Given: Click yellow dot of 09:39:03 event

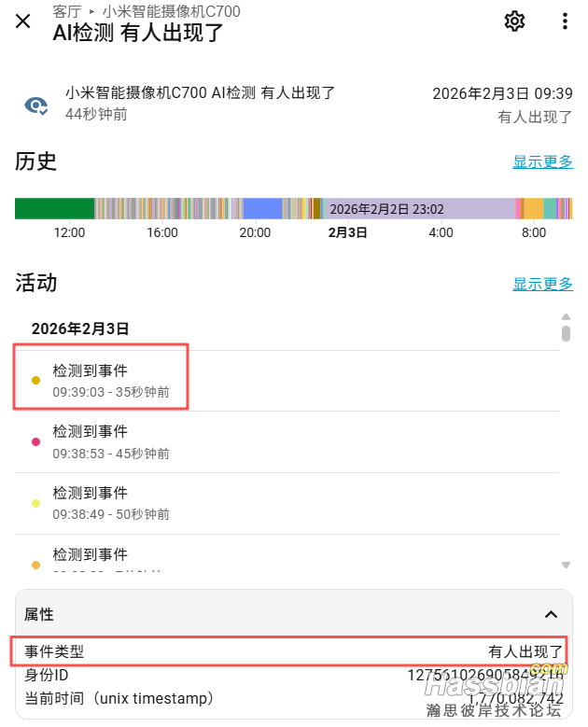Looking at the screenshot, I should [x=36, y=381].
